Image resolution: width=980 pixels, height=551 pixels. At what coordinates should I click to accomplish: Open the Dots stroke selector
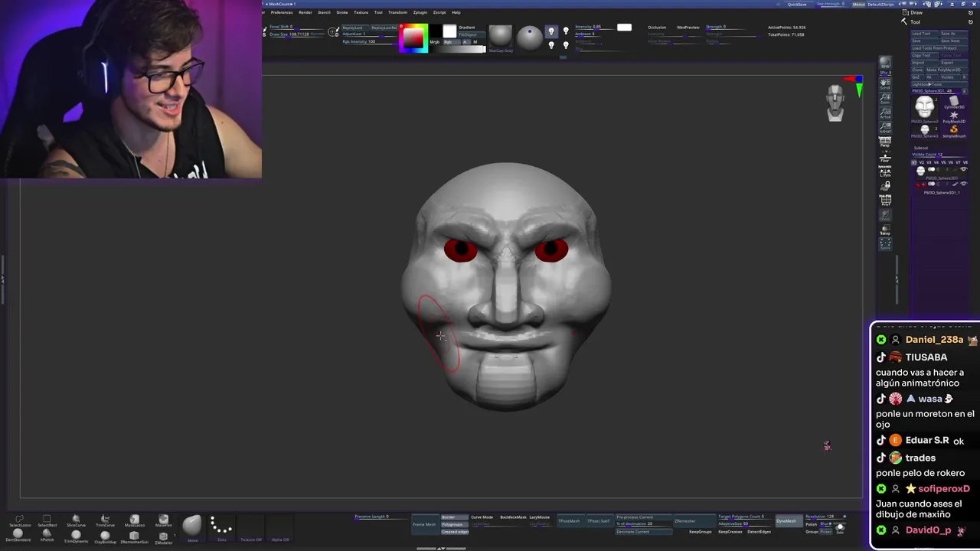(221, 527)
